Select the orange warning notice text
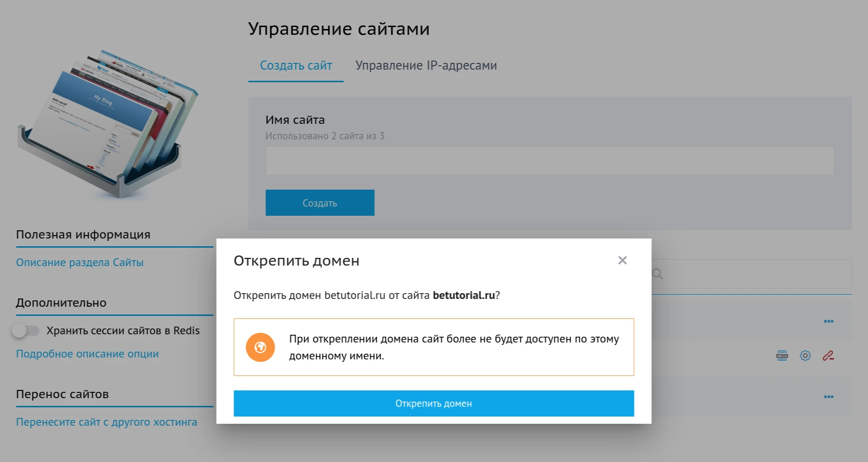Screen dimensions: 868x462 point(454,347)
